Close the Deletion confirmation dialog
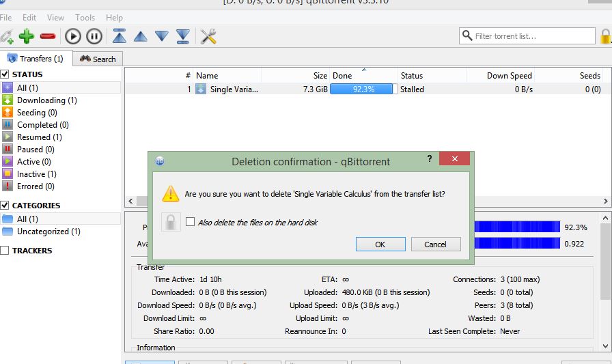 click(x=454, y=158)
